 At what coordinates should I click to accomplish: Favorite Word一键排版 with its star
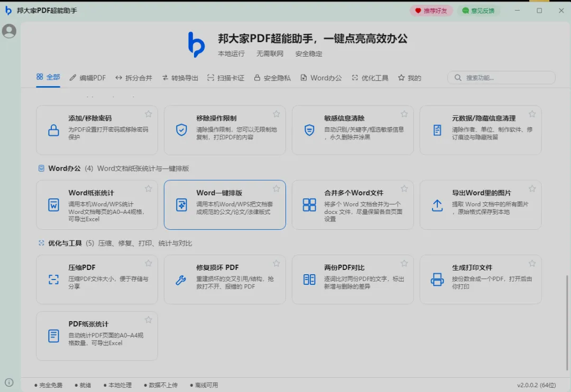click(277, 189)
